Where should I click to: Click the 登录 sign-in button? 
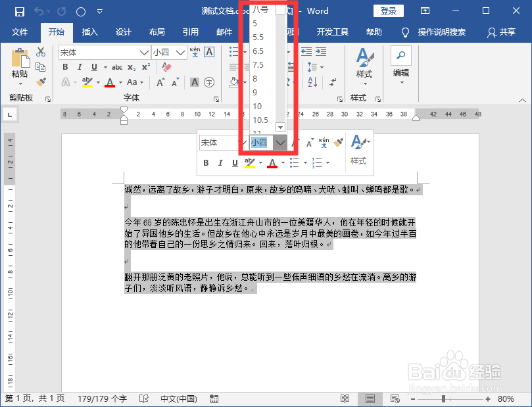pos(389,11)
